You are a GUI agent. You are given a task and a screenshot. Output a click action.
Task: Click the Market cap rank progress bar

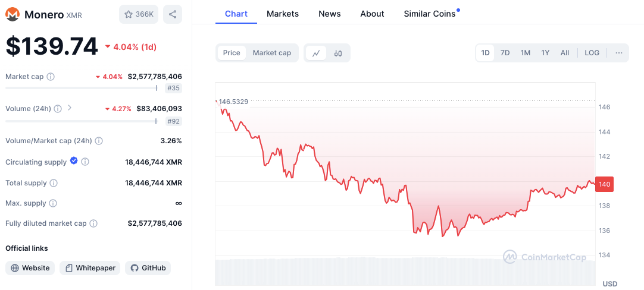tap(82, 88)
